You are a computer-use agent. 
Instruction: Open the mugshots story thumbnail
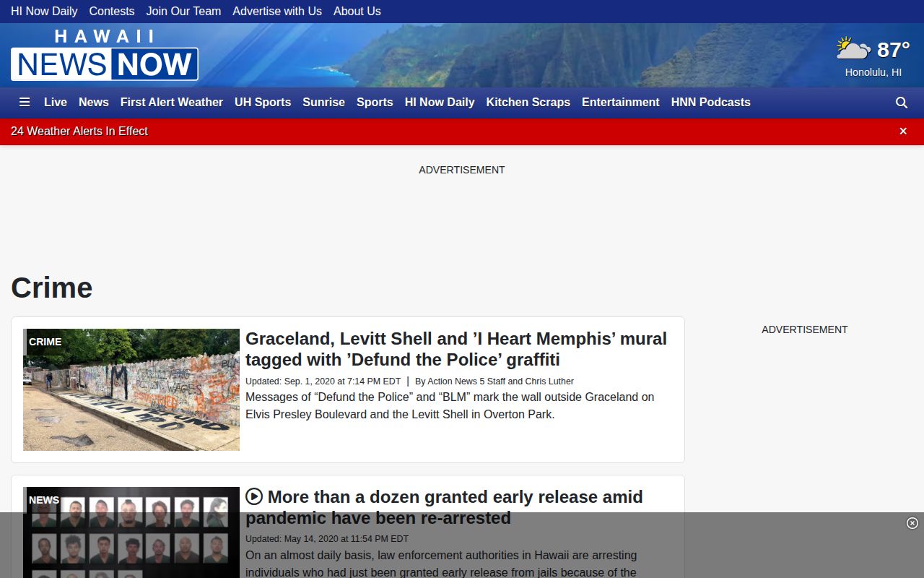tap(131, 532)
